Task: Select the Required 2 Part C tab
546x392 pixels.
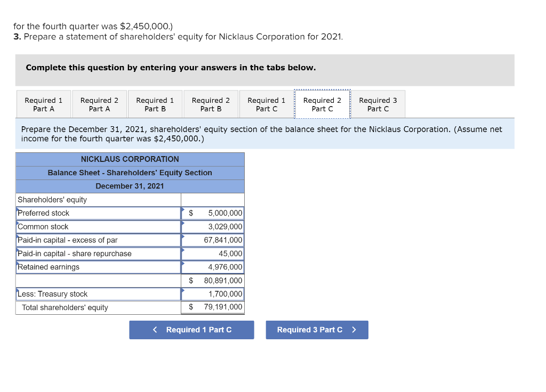Action: 322,104
